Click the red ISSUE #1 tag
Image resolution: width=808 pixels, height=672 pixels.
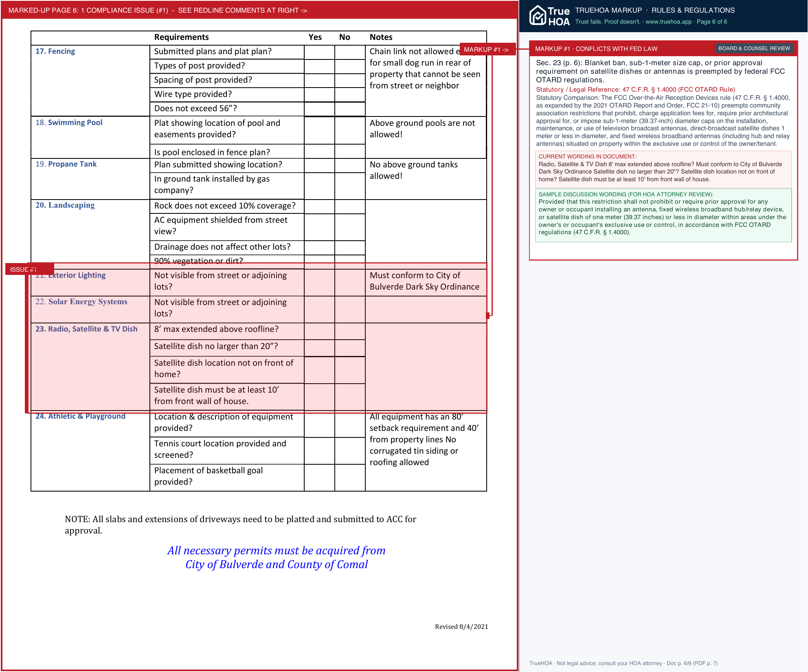pyautogui.click(x=29, y=269)
